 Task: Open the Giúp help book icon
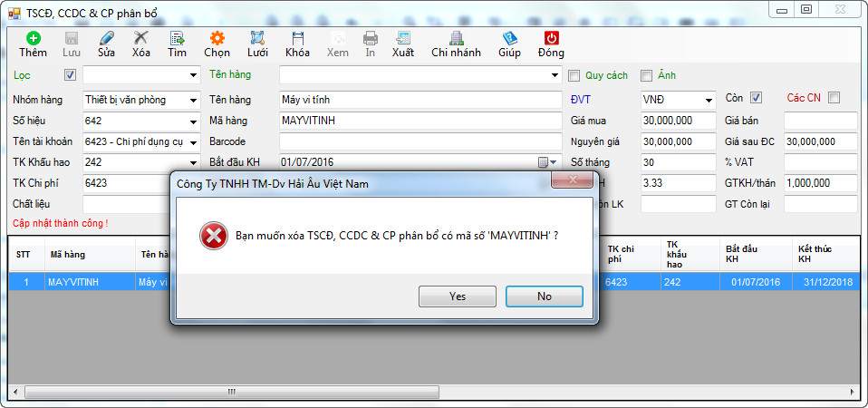coord(509,39)
